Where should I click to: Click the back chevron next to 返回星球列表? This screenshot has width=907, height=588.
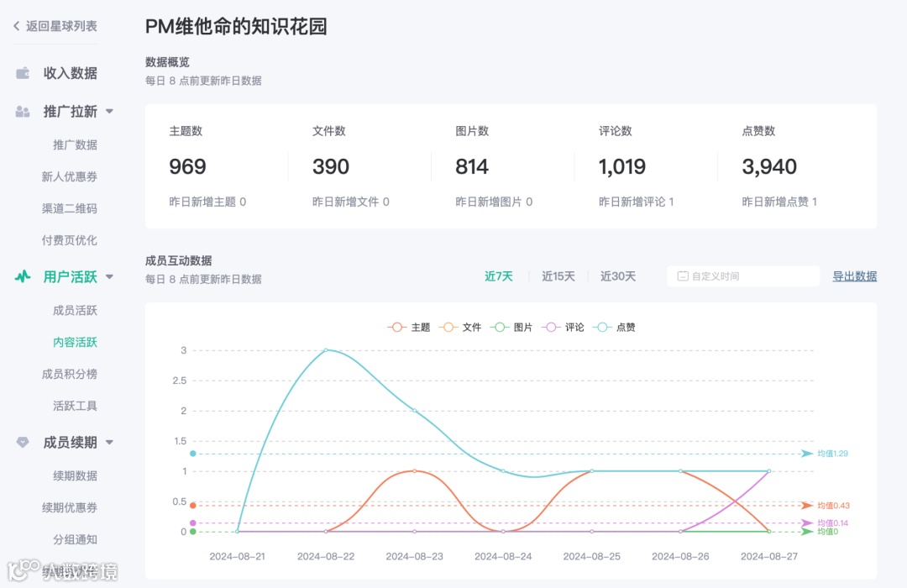(x=14, y=27)
